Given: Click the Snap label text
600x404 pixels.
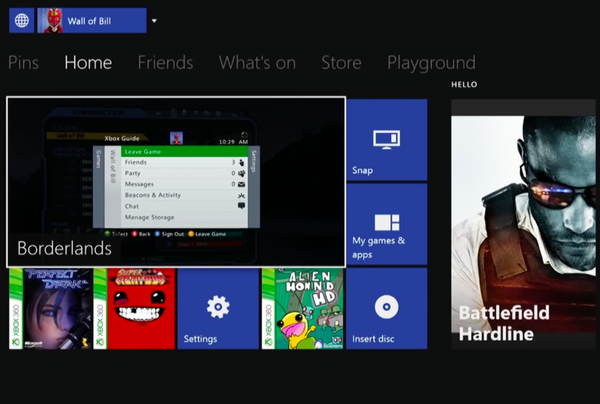Looking at the screenshot, I should coord(362,170).
